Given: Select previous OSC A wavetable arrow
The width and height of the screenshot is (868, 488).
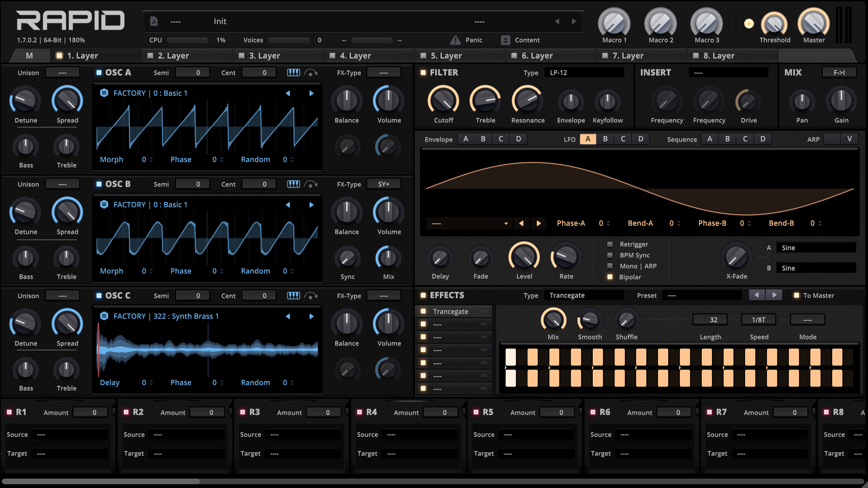Looking at the screenshot, I should coord(288,93).
